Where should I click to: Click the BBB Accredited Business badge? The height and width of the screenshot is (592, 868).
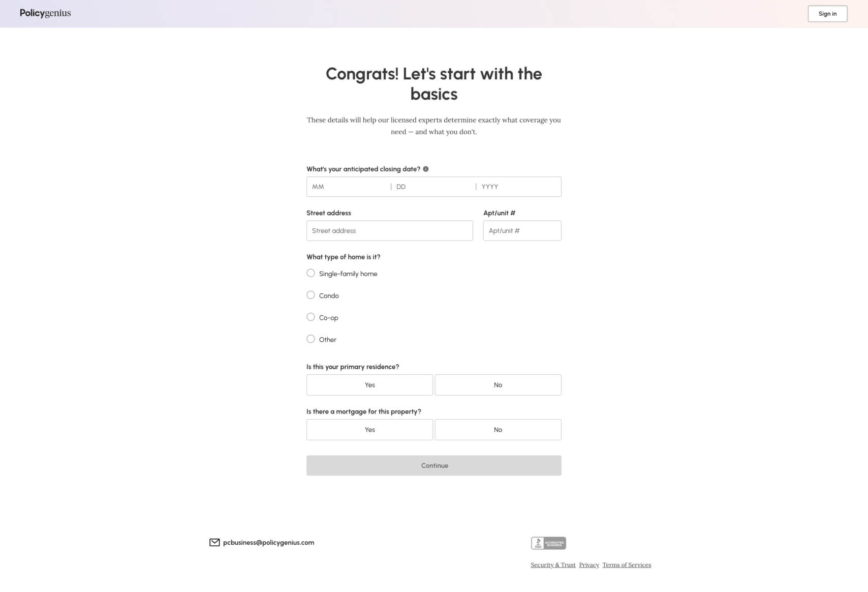(548, 543)
